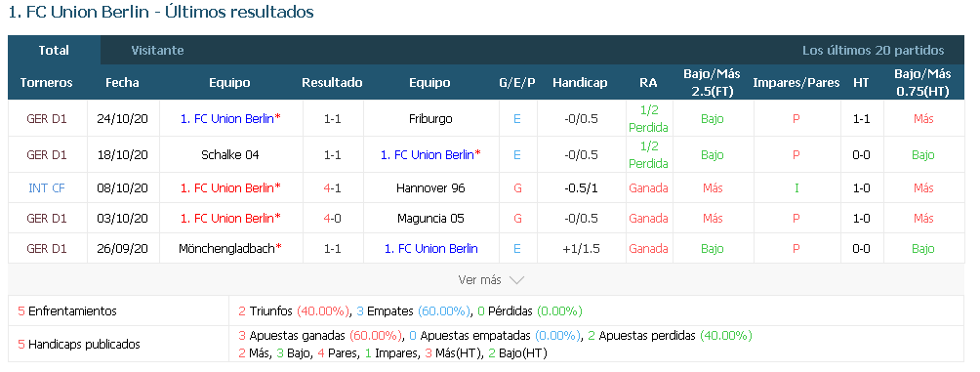Open the Los últimos 20 partidos selector
This screenshot has height=372, width=980.
pyautogui.click(x=874, y=51)
